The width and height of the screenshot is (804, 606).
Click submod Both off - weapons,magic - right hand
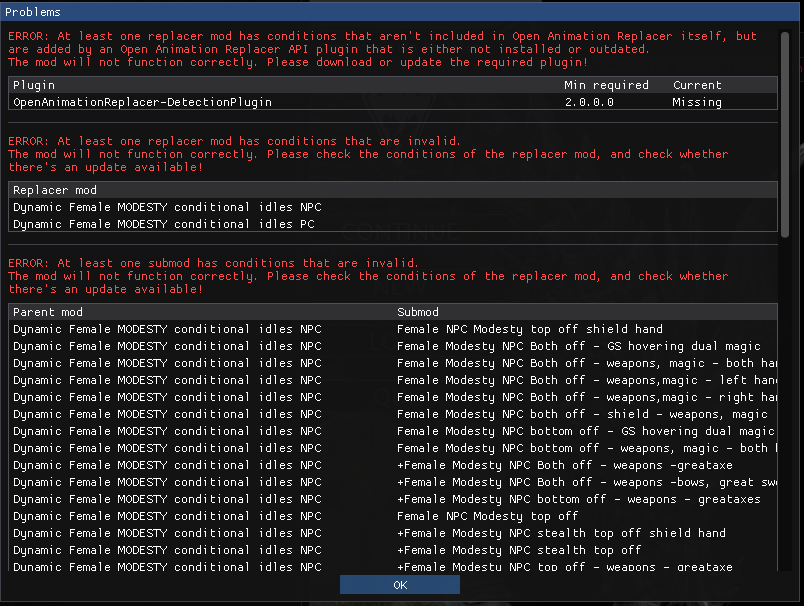tap(587, 397)
